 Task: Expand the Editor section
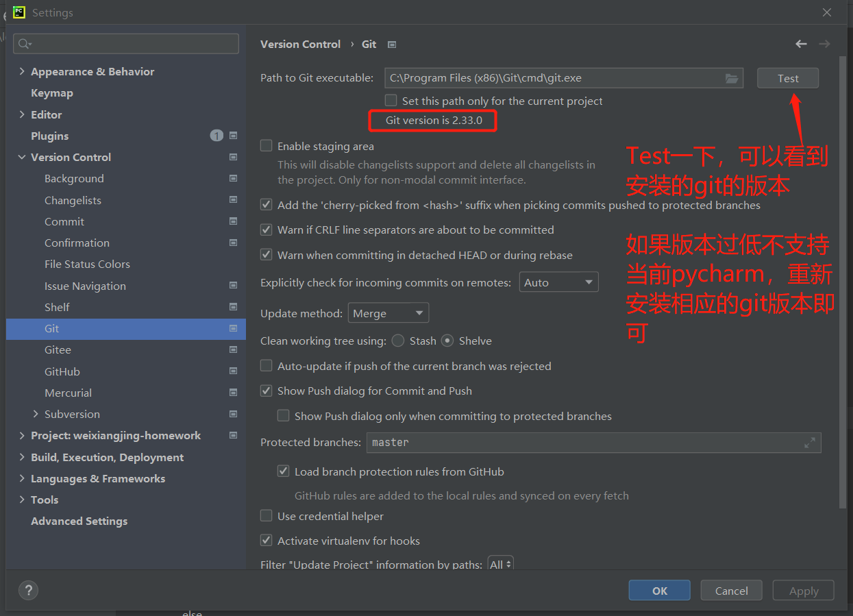pos(22,114)
